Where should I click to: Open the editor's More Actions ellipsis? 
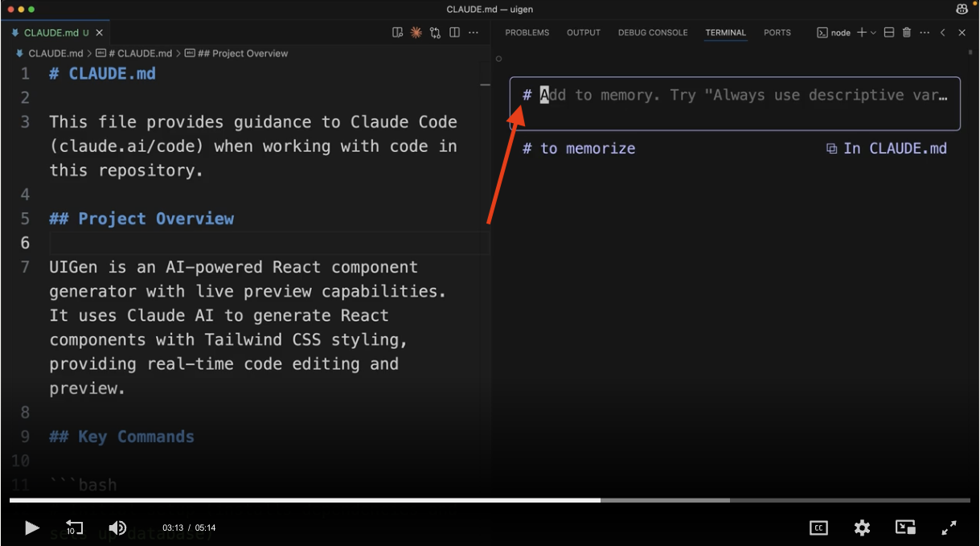tap(474, 33)
